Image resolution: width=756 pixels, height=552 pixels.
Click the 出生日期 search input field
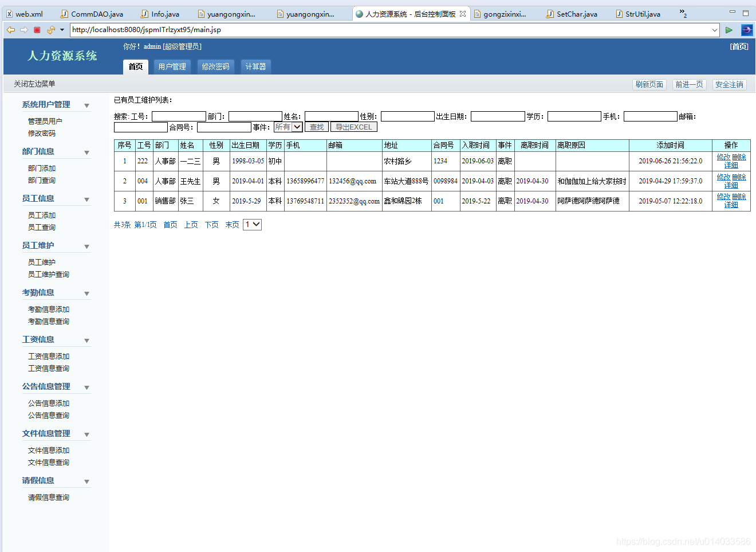coord(498,116)
